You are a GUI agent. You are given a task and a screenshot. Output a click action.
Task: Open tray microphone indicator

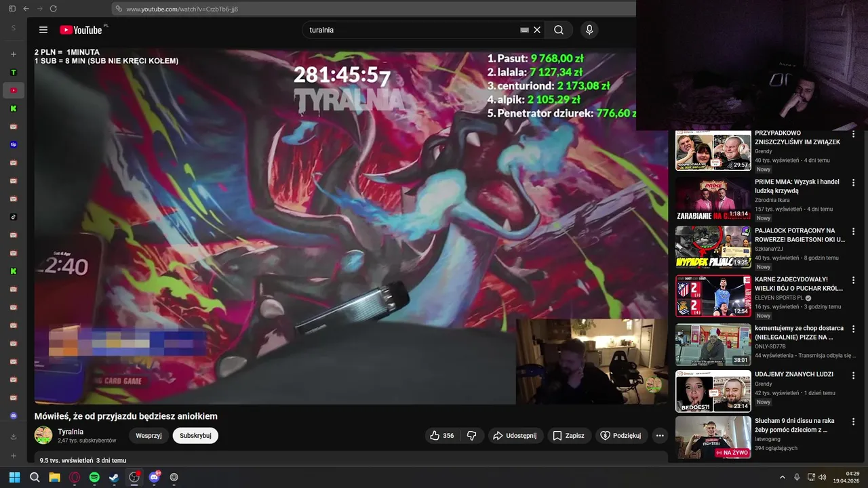(x=797, y=477)
